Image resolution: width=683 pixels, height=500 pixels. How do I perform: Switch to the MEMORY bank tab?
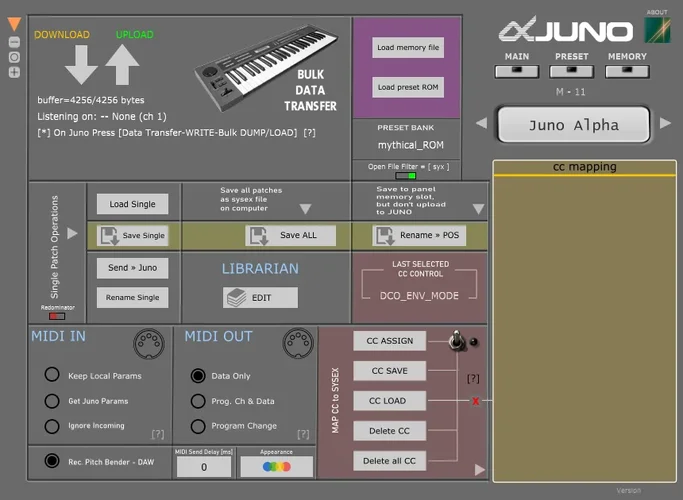pos(627,71)
